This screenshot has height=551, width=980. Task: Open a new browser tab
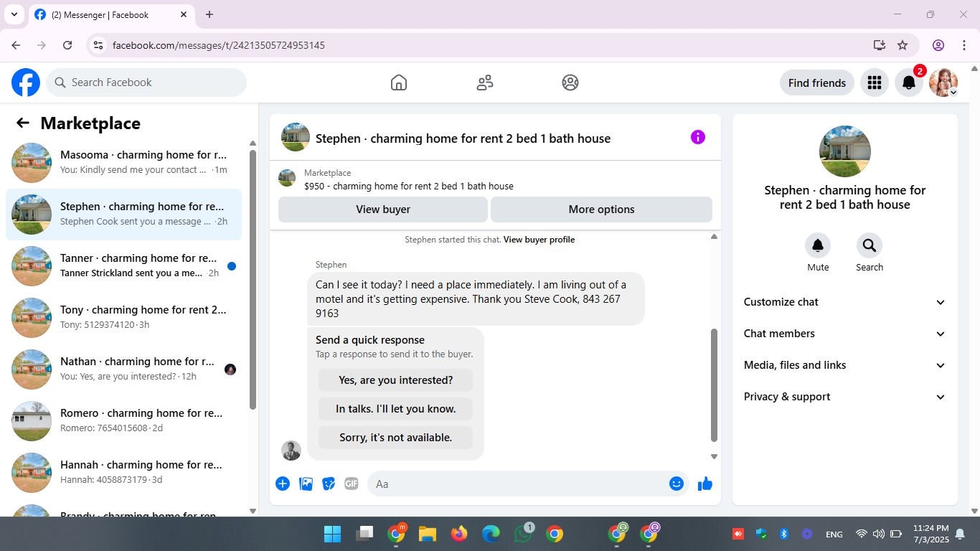click(209, 14)
